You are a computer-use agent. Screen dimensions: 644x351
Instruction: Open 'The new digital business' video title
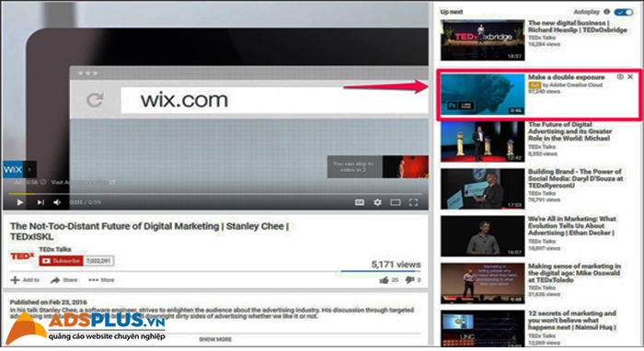coord(578,27)
